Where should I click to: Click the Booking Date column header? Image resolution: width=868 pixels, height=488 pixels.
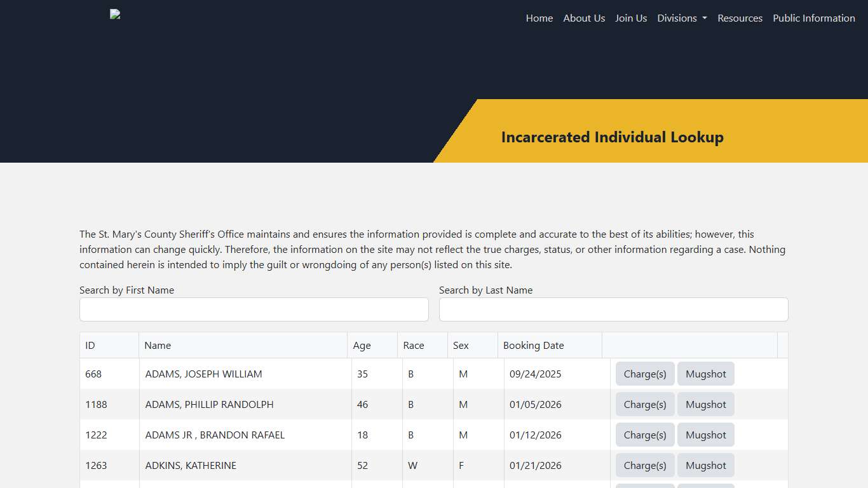[x=534, y=345]
